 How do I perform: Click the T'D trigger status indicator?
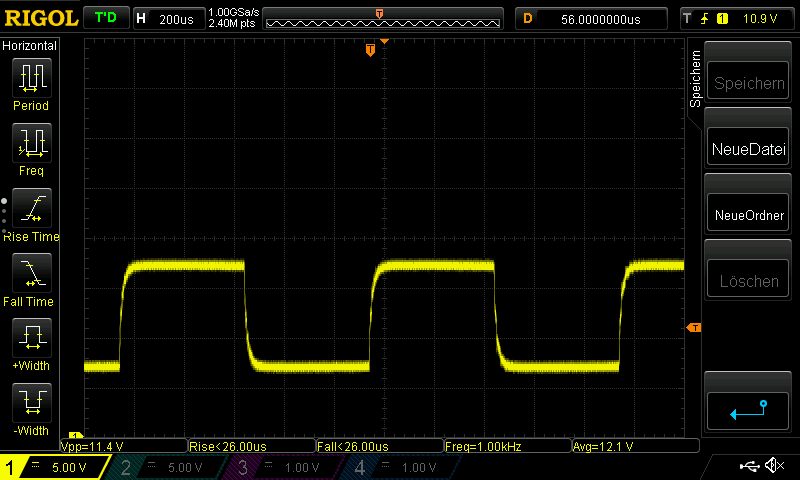(105, 18)
